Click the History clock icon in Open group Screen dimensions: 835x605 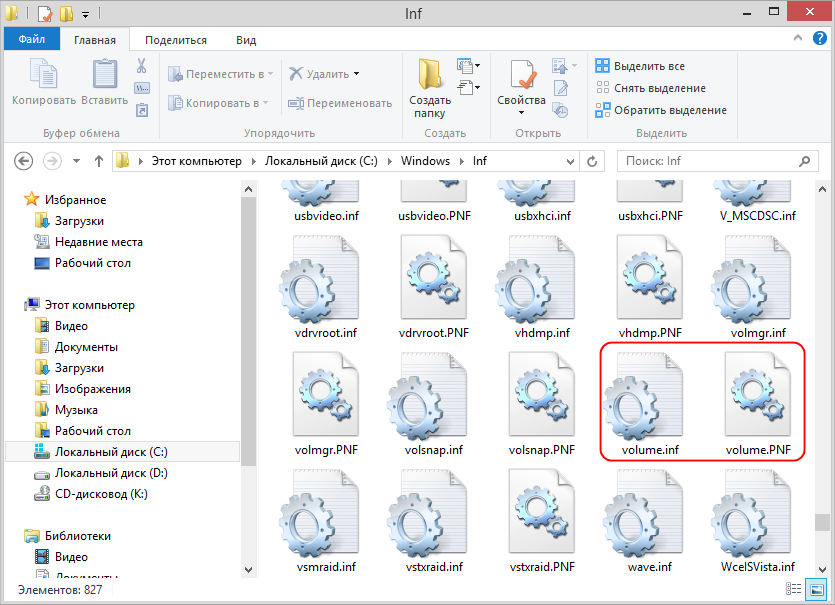tap(561, 110)
